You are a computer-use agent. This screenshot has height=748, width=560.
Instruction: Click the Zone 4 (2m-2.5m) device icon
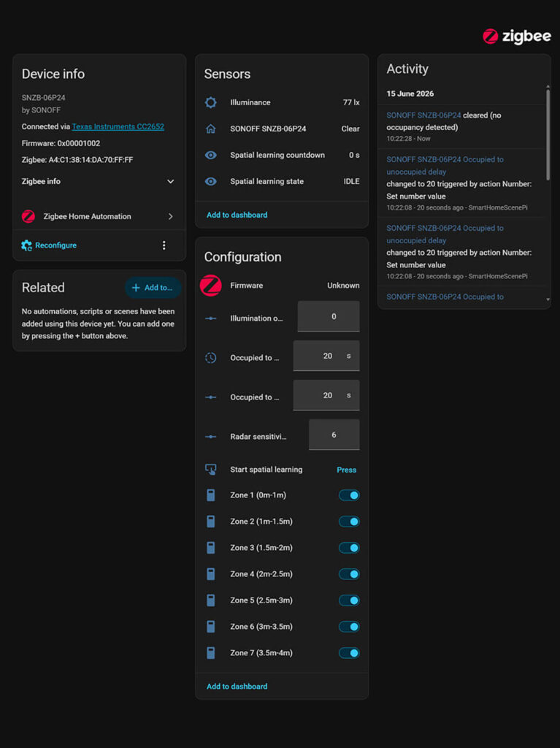[x=210, y=574]
